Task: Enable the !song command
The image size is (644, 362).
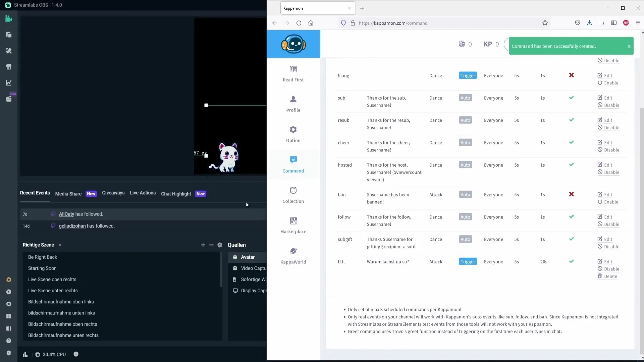Action: (x=608, y=83)
